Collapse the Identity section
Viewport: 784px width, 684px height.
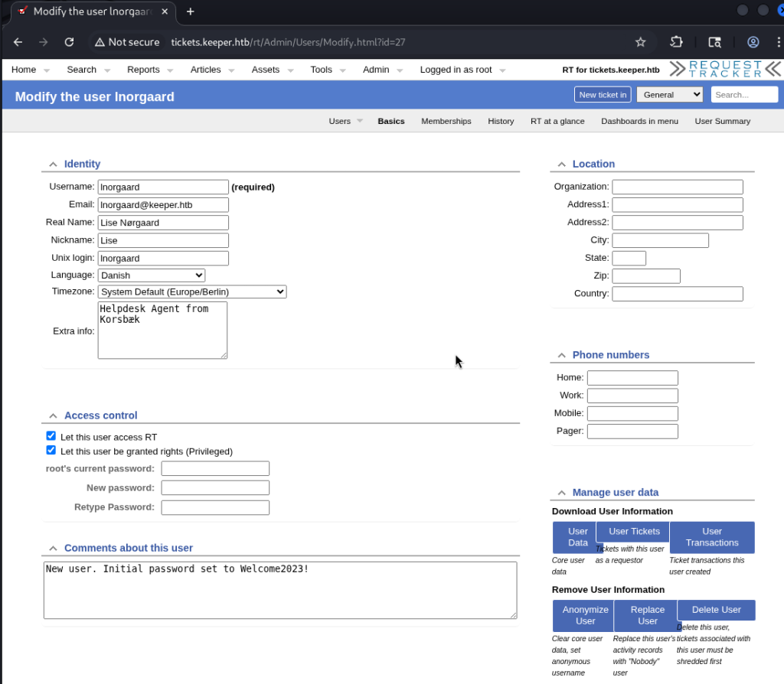click(x=53, y=164)
